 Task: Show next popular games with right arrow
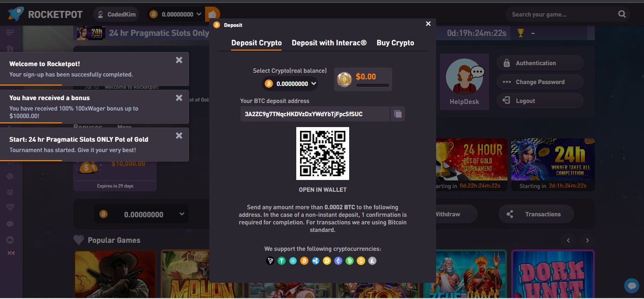click(587, 240)
